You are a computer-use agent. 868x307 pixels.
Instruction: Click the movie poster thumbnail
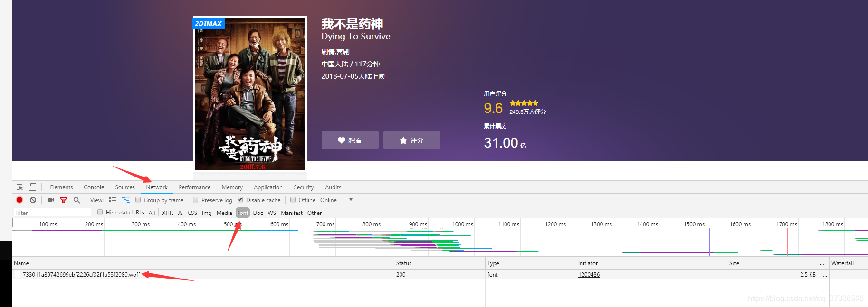(x=250, y=94)
